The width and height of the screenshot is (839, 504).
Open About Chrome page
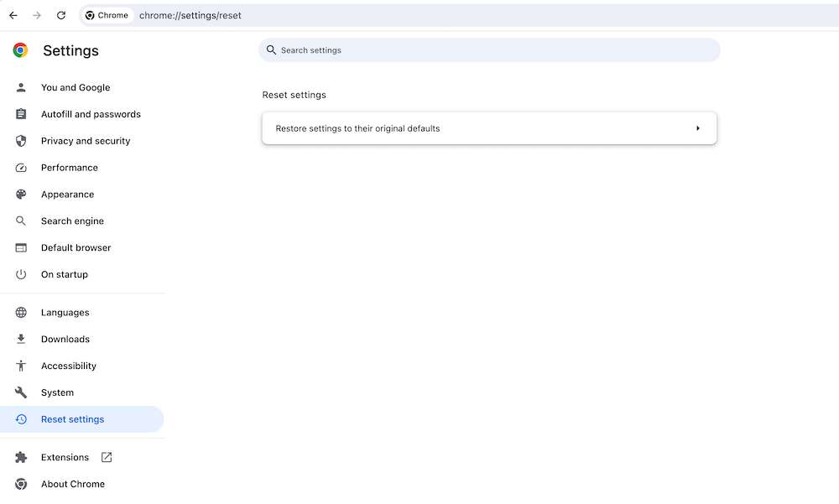[73, 484]
